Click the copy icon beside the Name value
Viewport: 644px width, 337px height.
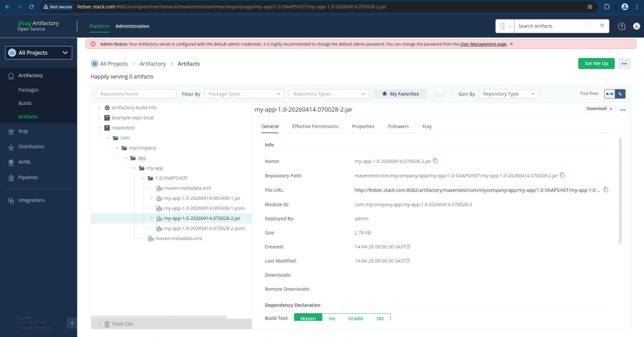pos(435,162)
